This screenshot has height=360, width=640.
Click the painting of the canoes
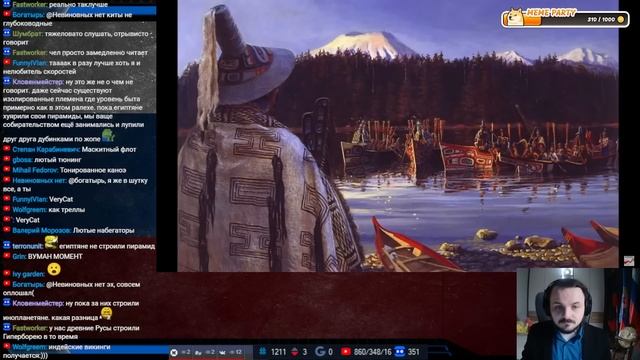pos(398,136)
